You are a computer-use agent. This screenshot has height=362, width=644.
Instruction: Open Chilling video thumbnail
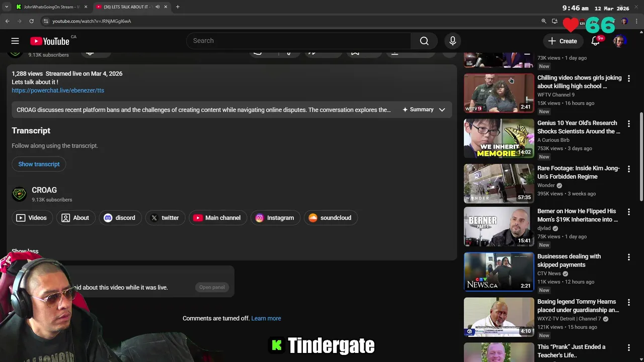(x=499, y=93)
